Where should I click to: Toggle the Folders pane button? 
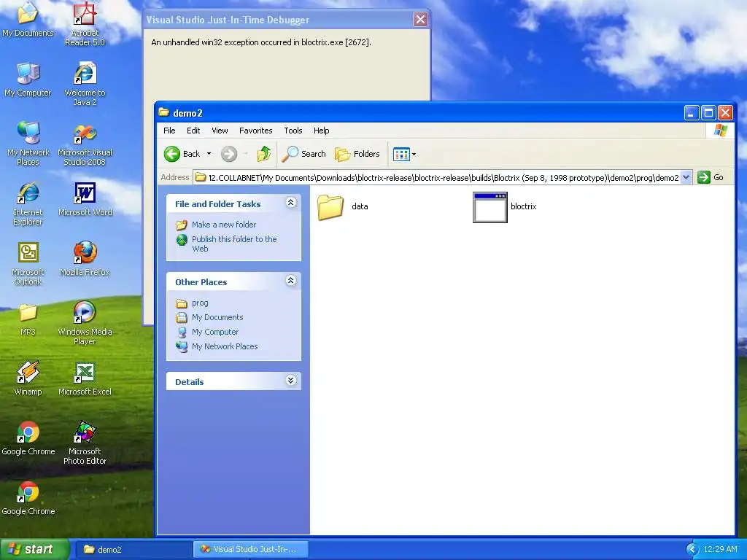[x=357, y=154]
